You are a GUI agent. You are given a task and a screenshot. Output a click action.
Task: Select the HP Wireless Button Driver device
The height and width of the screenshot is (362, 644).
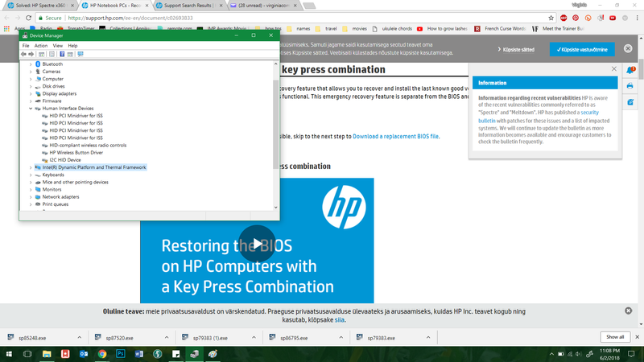pos(76,152)
